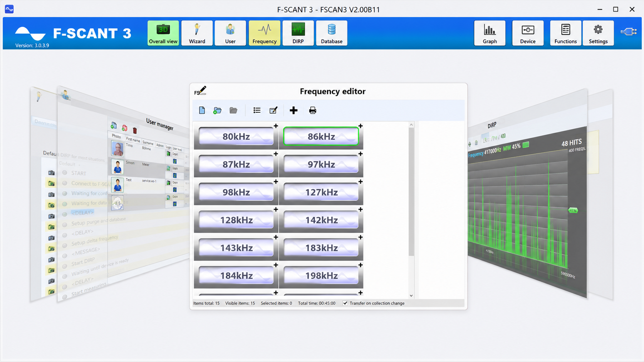Click the plus icon on the 143kHz tile

tap(276, 237)
